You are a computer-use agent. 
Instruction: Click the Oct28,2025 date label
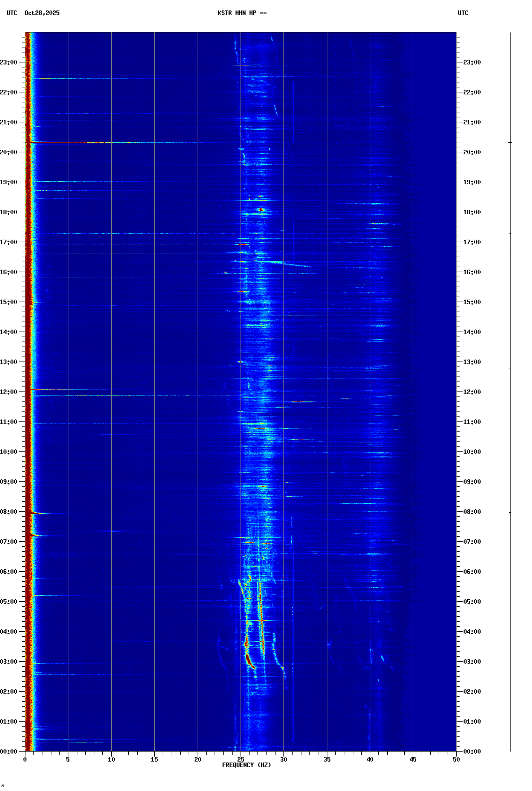pos(42,13)
